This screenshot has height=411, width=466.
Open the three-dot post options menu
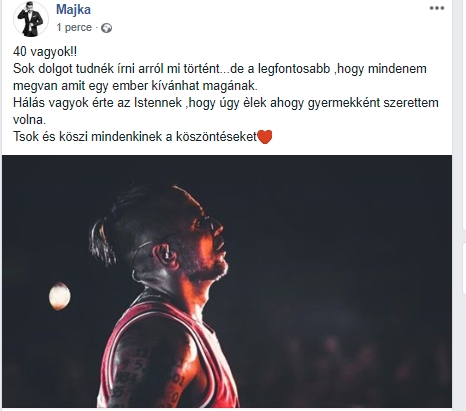tap(437, 8)
